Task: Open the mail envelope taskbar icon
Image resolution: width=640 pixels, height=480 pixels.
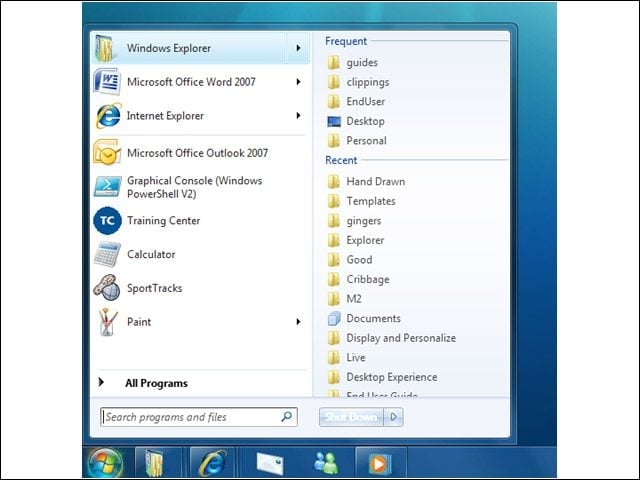Action: (x=270, y=464)
